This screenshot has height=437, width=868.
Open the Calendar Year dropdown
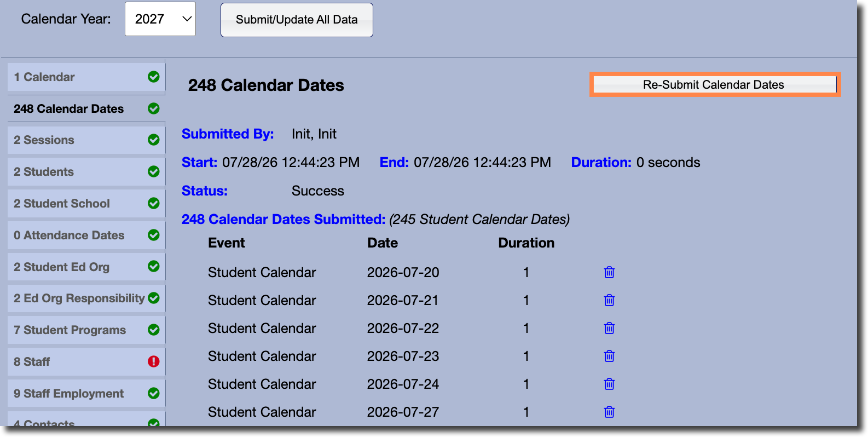click(x=160, y=19)
